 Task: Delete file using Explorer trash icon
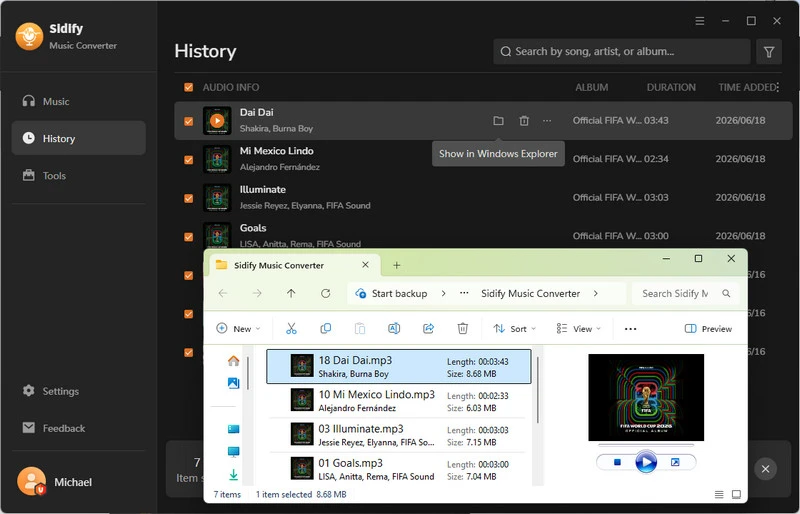[463, 329]
